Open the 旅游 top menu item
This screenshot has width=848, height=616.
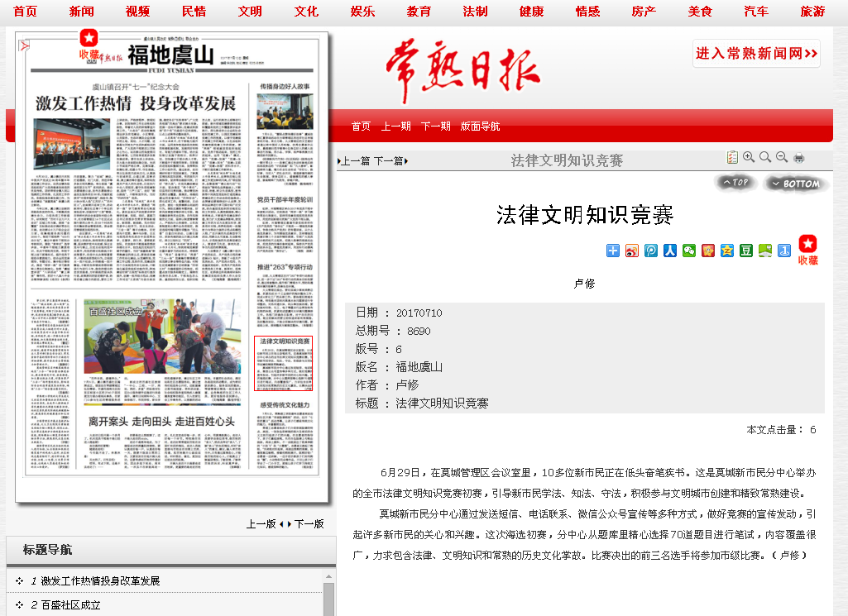click(x=813, y=12)
